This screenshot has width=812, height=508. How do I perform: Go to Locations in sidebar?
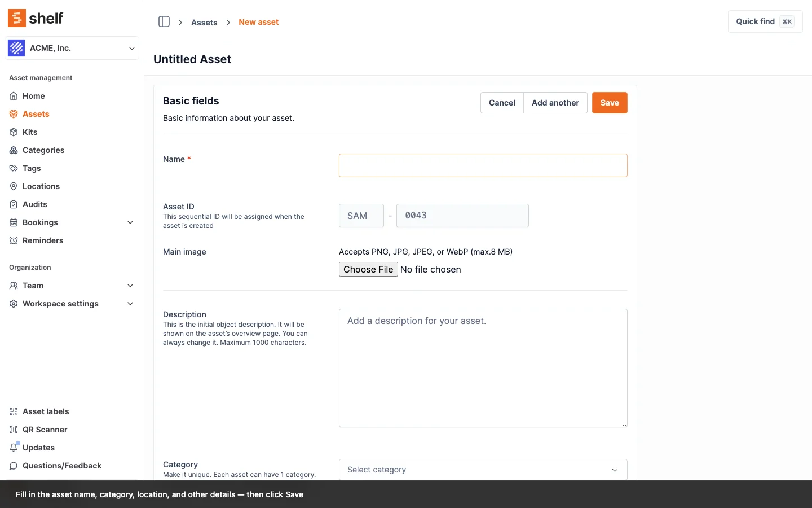[41, 186]
